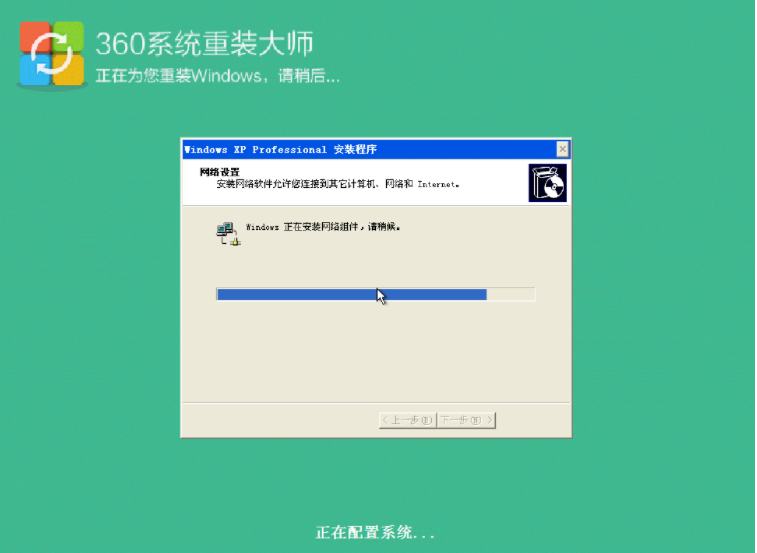
Task: Click the disabled 下一步 (Next) button
Action: pyautogui.click(x=466, y=420)
